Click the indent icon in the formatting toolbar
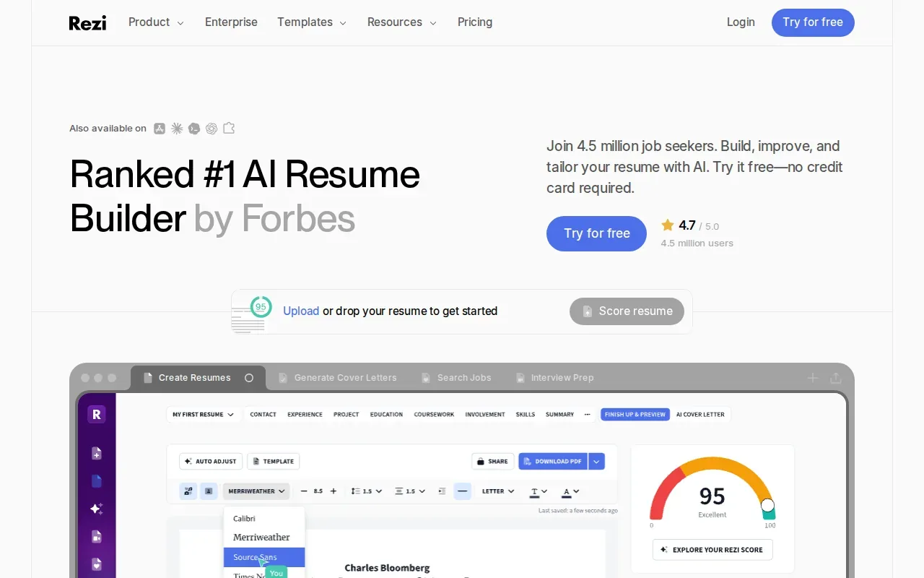Screen dimensions: 924x578 (x=442, y=491)
